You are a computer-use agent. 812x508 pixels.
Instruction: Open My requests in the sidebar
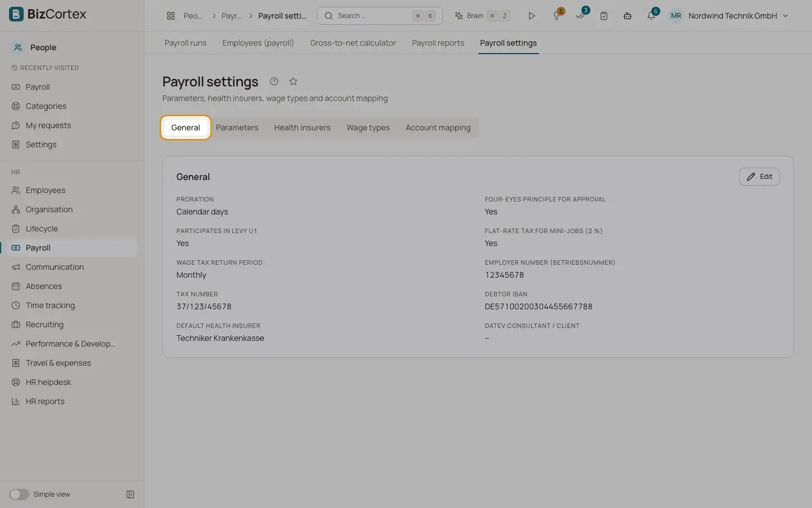(72, 125)
